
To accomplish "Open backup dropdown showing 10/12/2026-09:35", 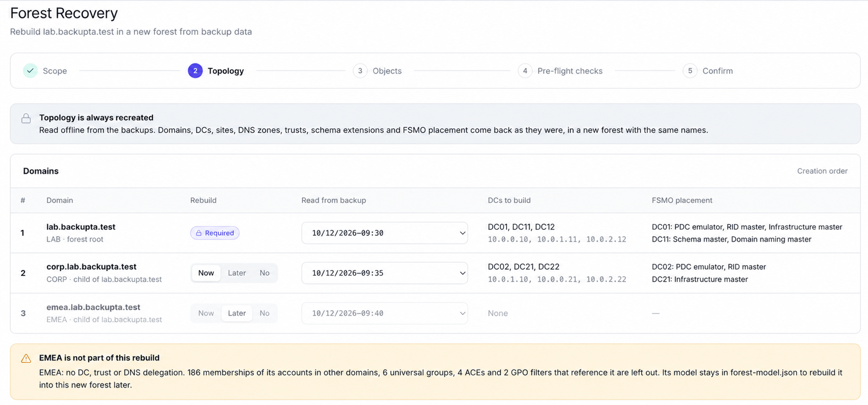I will pyautogui.click(x=384, y=273).
